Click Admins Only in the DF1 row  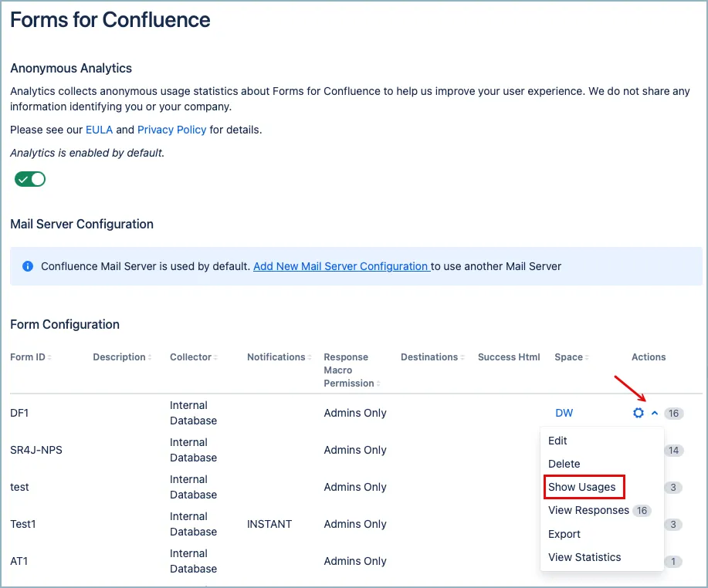click(x=355, y=413)
